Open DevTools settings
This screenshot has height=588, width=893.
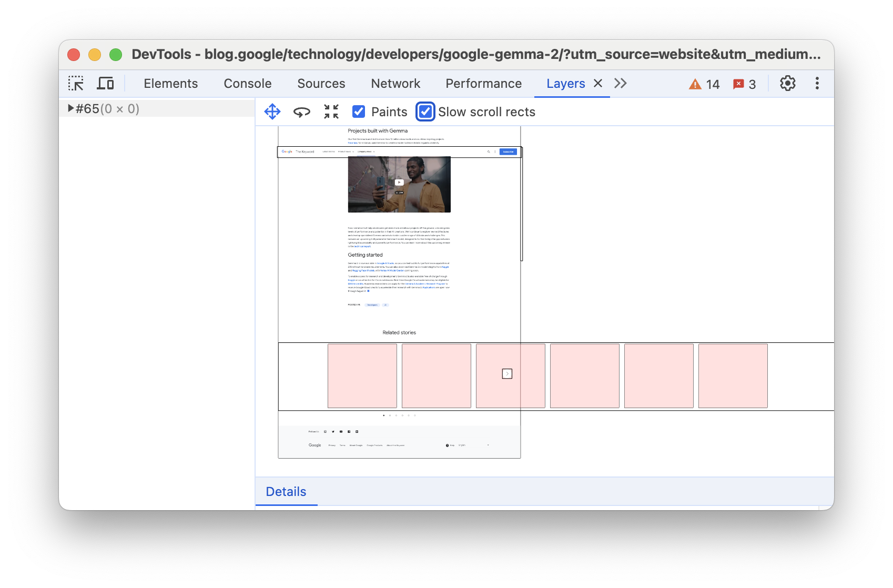click(788, 83)
